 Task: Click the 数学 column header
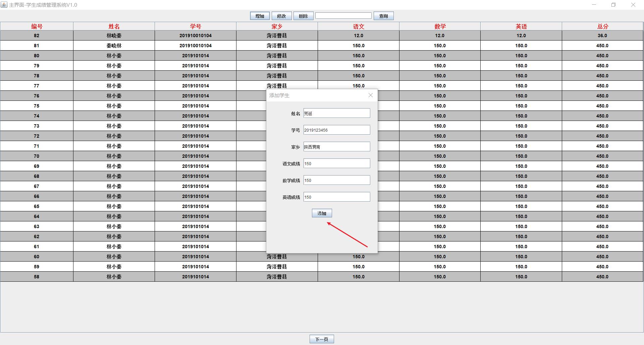(x=440, y=26)
